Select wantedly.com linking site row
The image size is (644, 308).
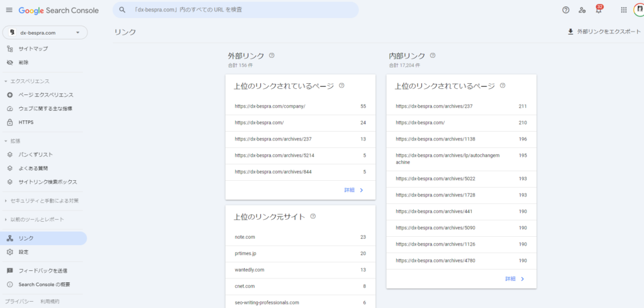click(300, 270)
